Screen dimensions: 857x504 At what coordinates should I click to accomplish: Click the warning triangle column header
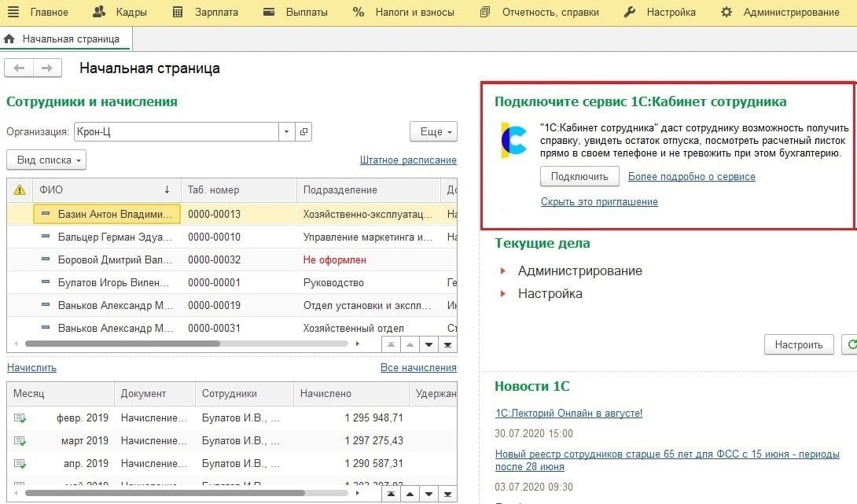pyautogui.click(x=20, y=189)
